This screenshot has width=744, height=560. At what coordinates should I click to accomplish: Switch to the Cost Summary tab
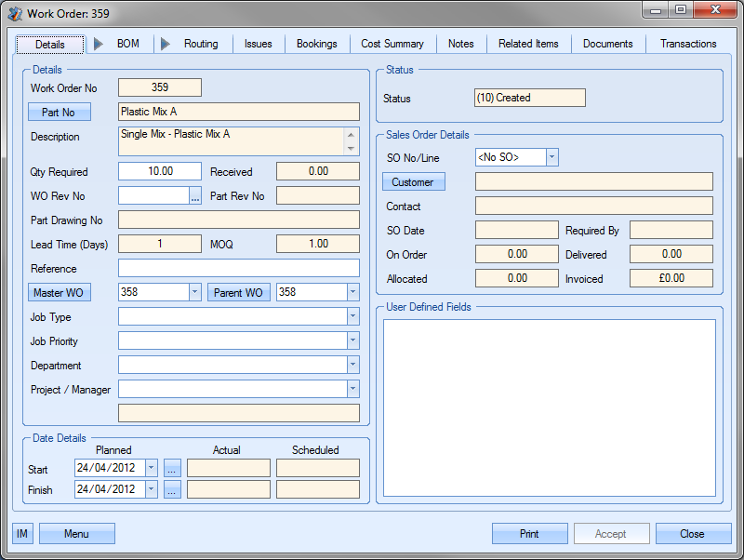[392, 44]
